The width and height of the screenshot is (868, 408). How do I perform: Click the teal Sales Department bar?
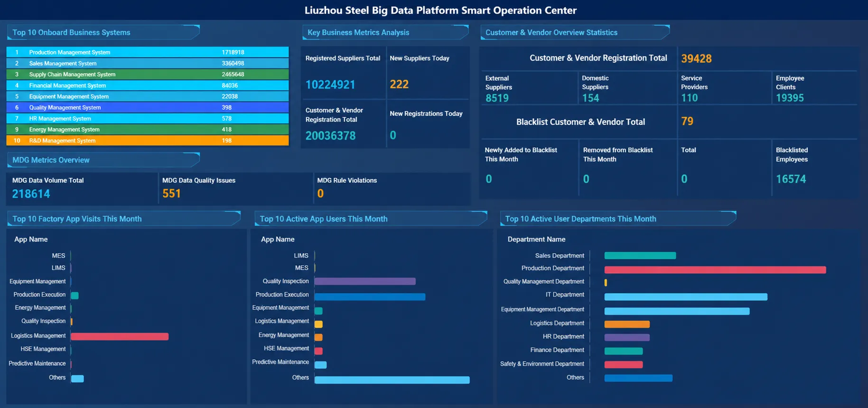[640, 256]
